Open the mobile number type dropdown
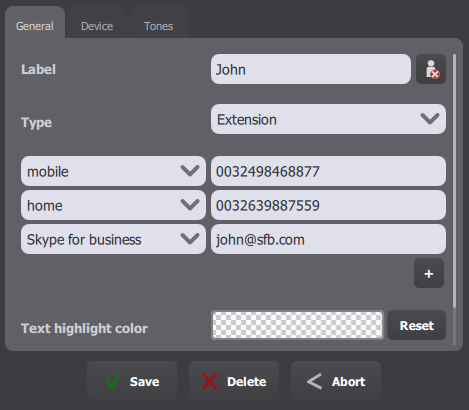 pos(113,171)
